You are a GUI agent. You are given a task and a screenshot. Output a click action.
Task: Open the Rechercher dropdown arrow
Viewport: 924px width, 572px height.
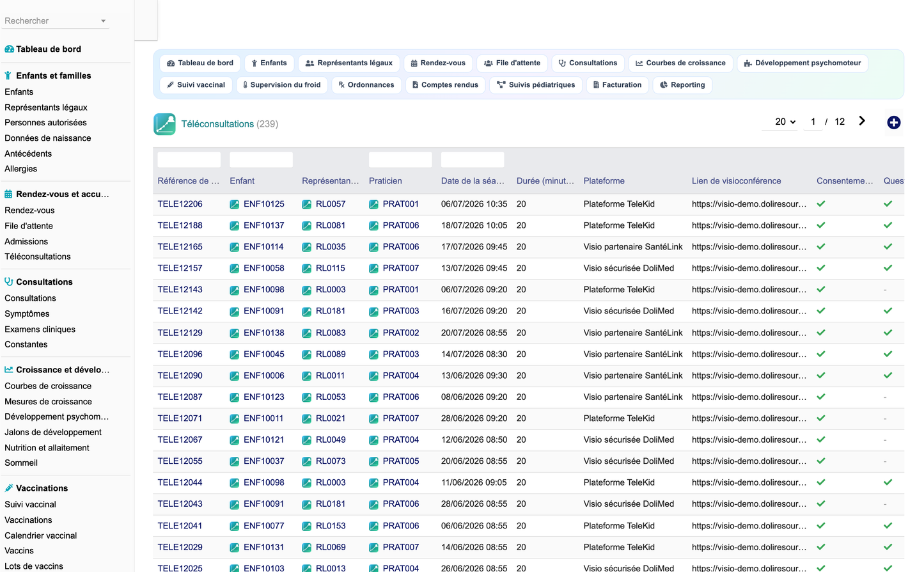point(103,21)
